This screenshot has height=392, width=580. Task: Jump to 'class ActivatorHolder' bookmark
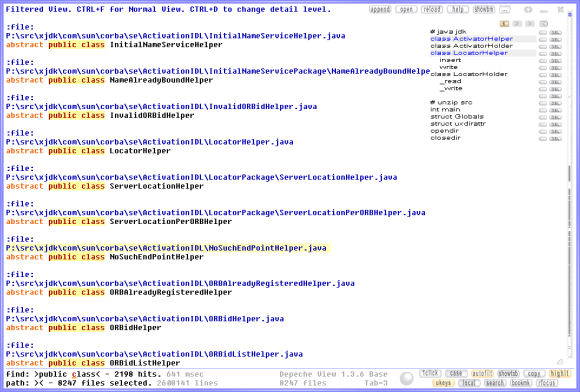[x=472, y=46]
